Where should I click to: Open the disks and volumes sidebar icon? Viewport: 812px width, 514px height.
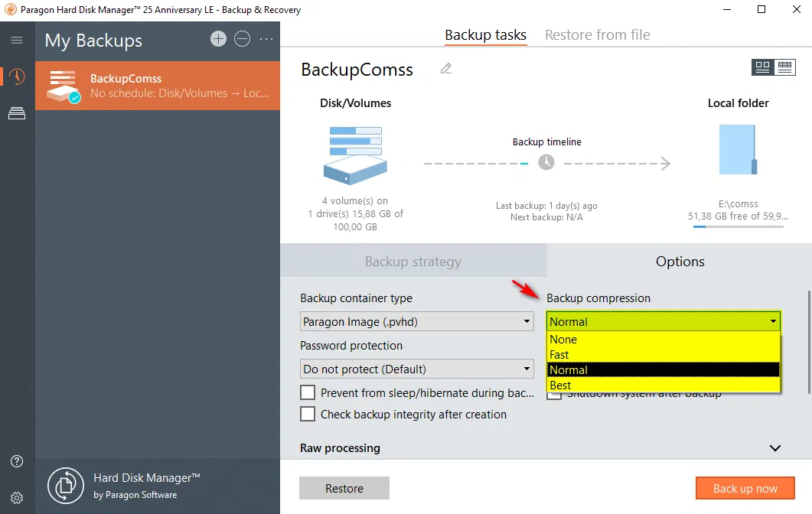click(x=17, y=113)
